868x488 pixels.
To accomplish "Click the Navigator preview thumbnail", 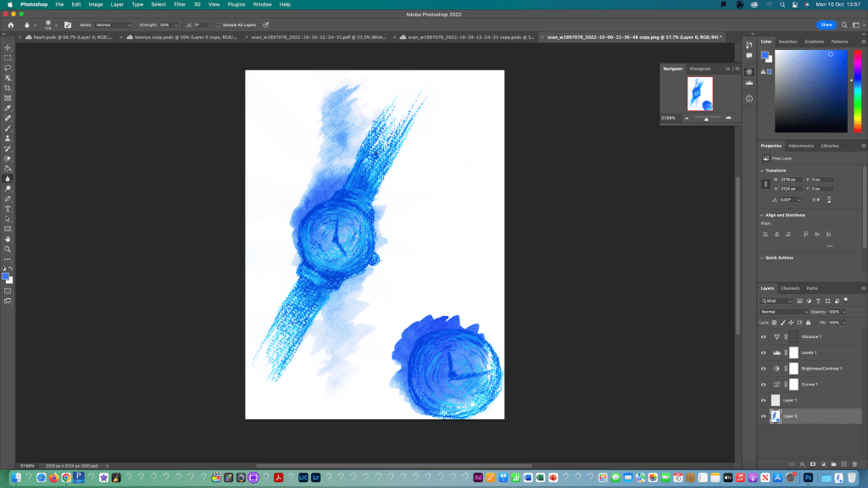I will (x=700, y=93).
